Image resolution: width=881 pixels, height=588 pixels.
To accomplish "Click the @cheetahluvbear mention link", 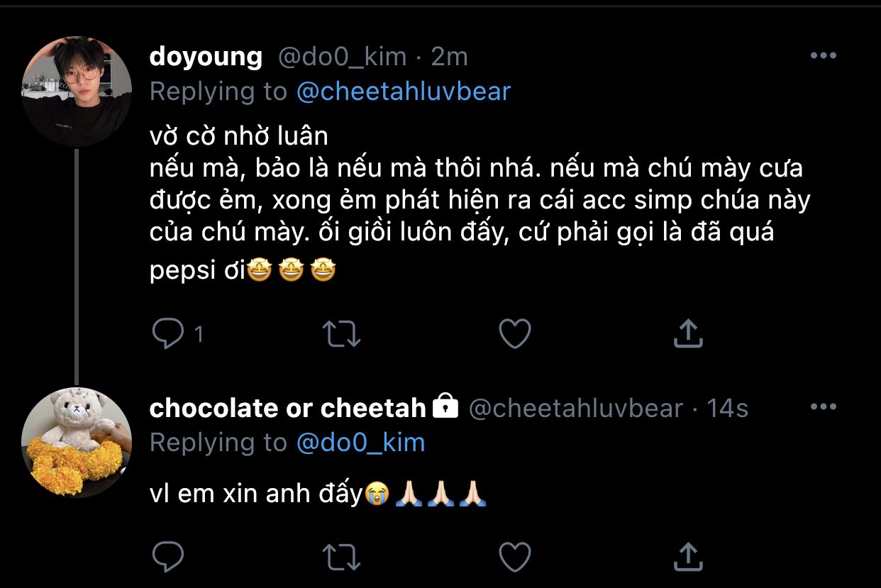I will [403, 91].
